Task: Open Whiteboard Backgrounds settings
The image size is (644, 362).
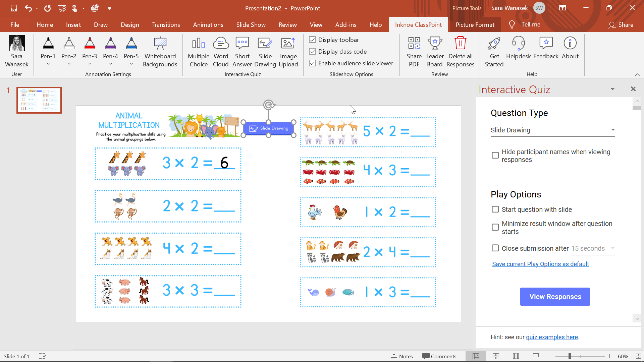Action: pyautogui.click(x=160, y=52)
